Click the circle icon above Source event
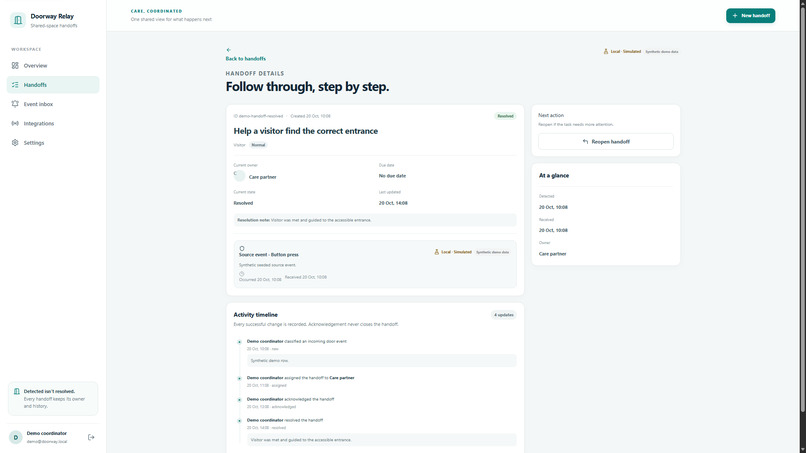 [x=242, y=248]
